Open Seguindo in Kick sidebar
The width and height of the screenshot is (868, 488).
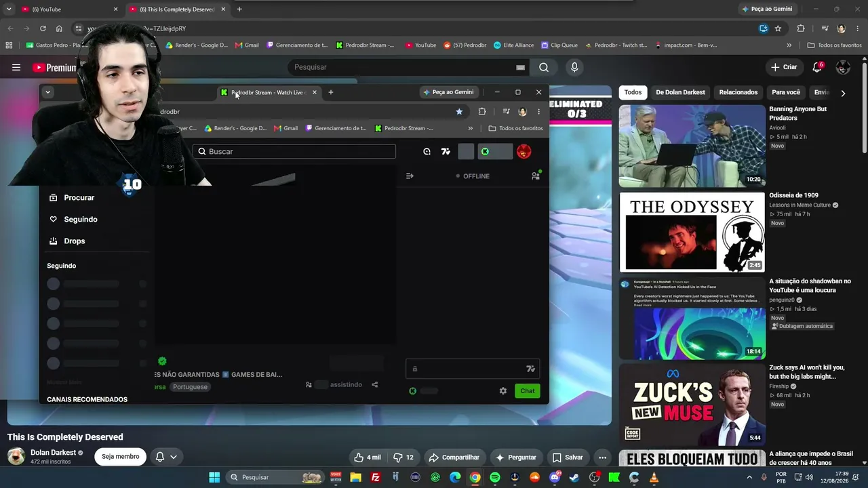click(74, 220)
